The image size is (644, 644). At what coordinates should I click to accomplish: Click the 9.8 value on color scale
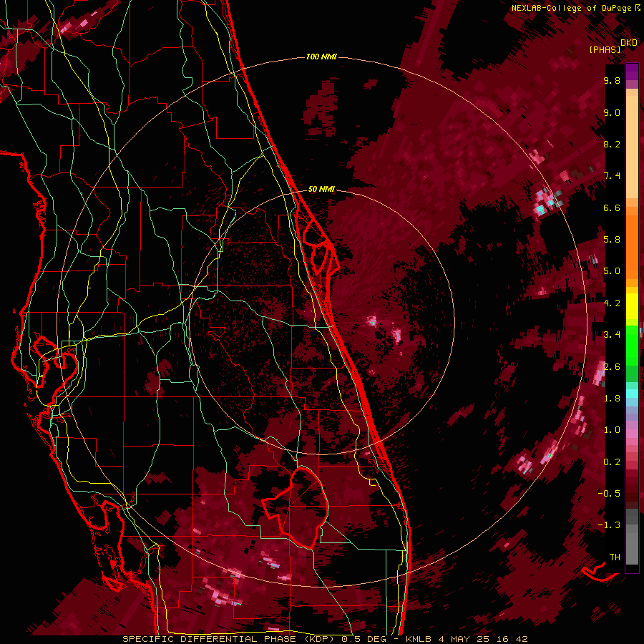612,81
